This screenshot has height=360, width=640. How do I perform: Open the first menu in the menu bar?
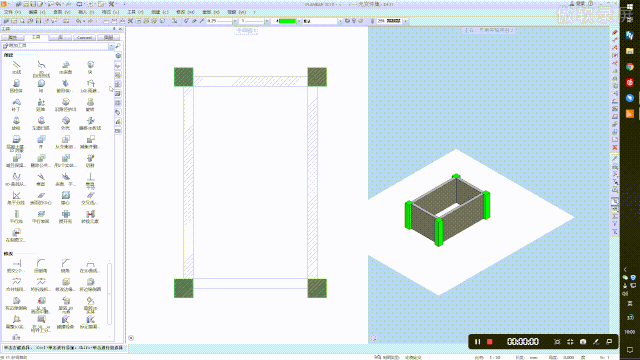click(x=12, y=12)
